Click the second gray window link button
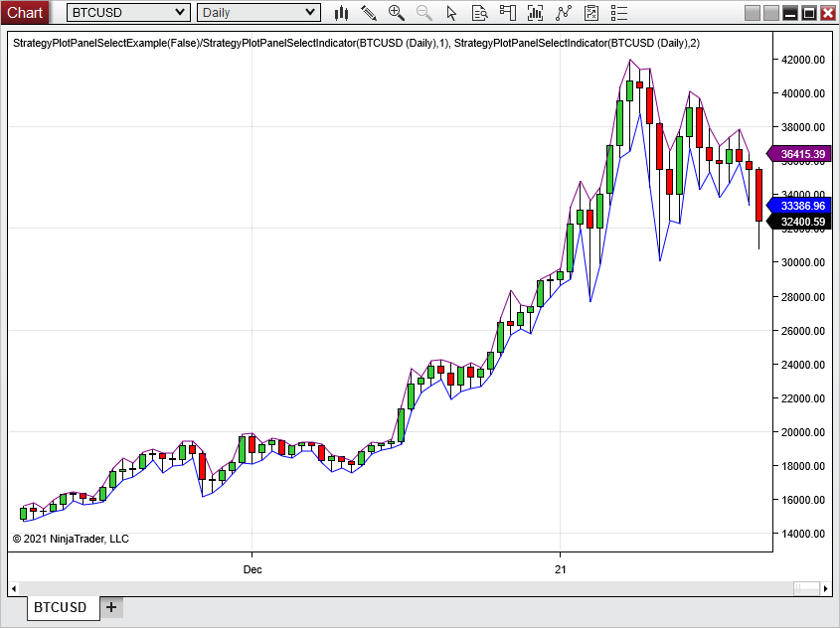 (771, 13)
